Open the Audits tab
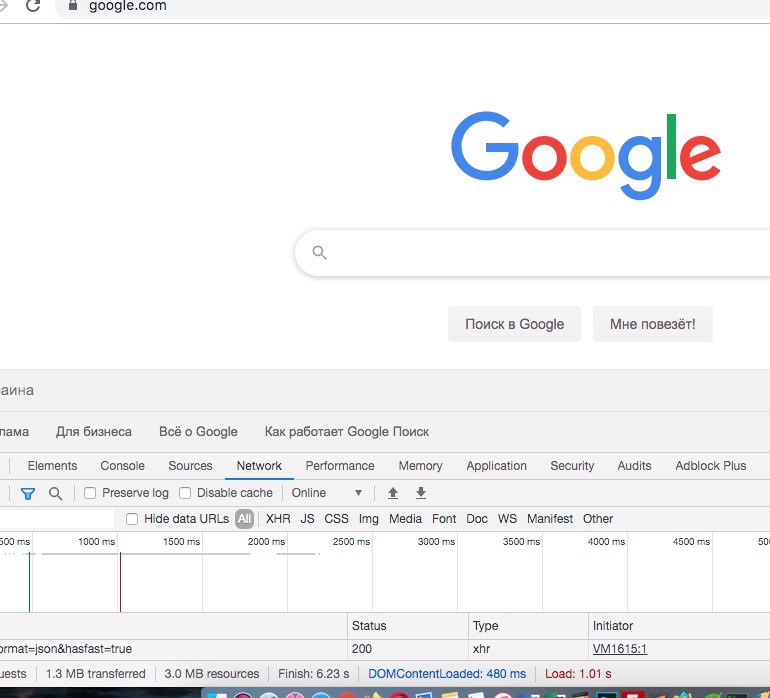 tap(634, 466)
